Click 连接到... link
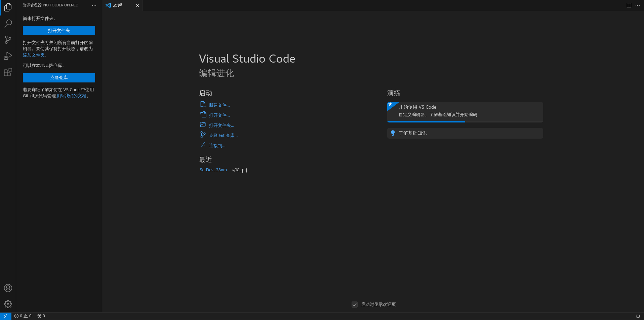This screenshot has width=644, height=320. [217, 146]
